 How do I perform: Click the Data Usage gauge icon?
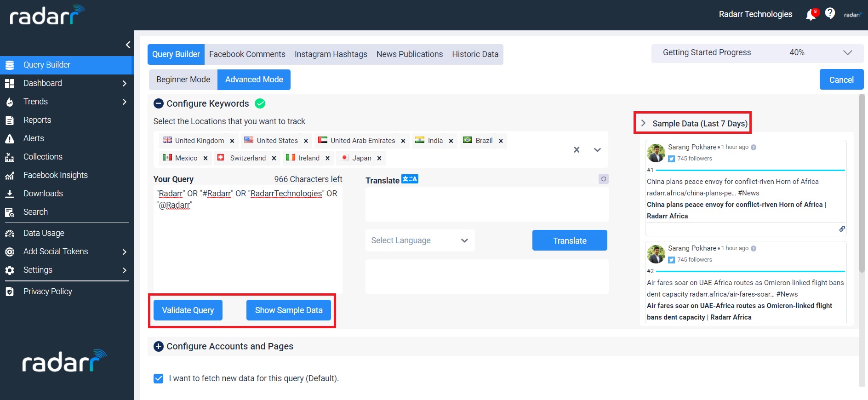click(x=10, y=234)
